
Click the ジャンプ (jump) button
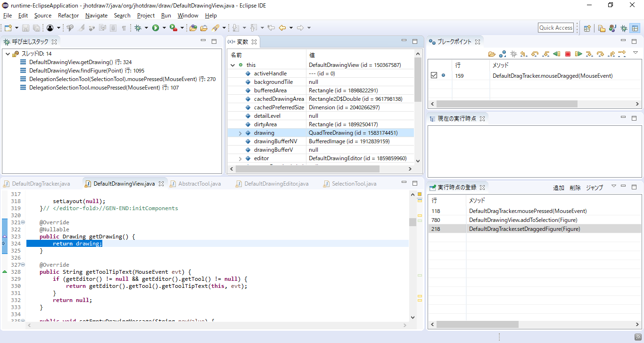click(x=594, y=188)
